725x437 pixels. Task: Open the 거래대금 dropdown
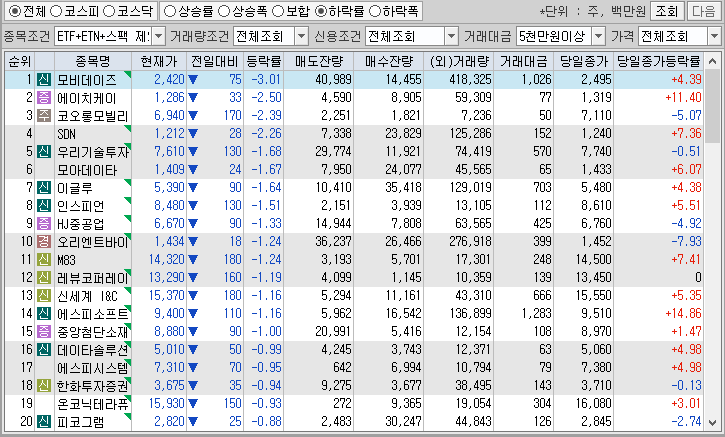(x=598, y=36)
